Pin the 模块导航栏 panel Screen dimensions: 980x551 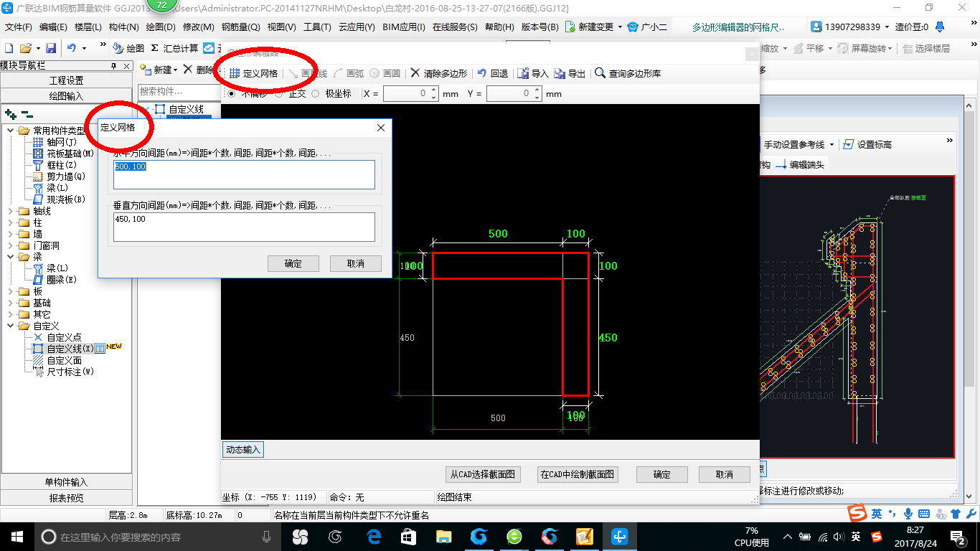pyautogui.click(x=113, y=66)
